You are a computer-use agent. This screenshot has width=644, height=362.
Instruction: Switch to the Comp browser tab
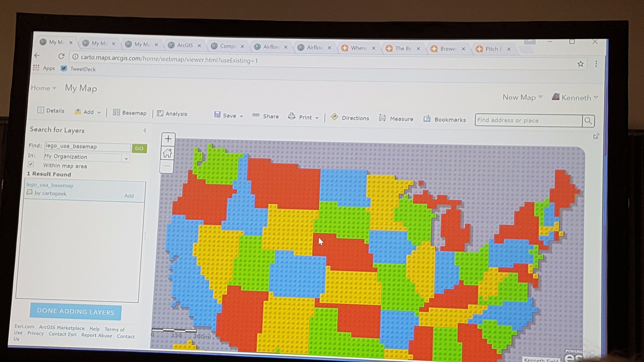click(x=228, y=46)
